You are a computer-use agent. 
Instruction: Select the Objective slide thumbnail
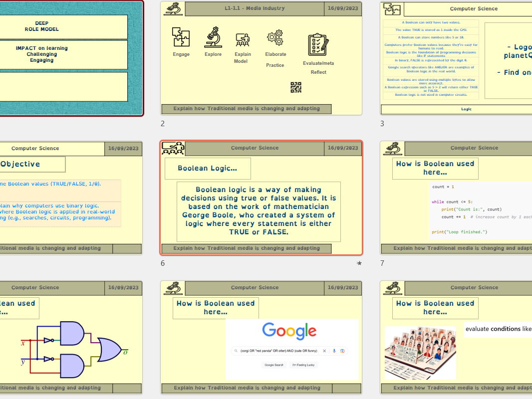[71, 198]
